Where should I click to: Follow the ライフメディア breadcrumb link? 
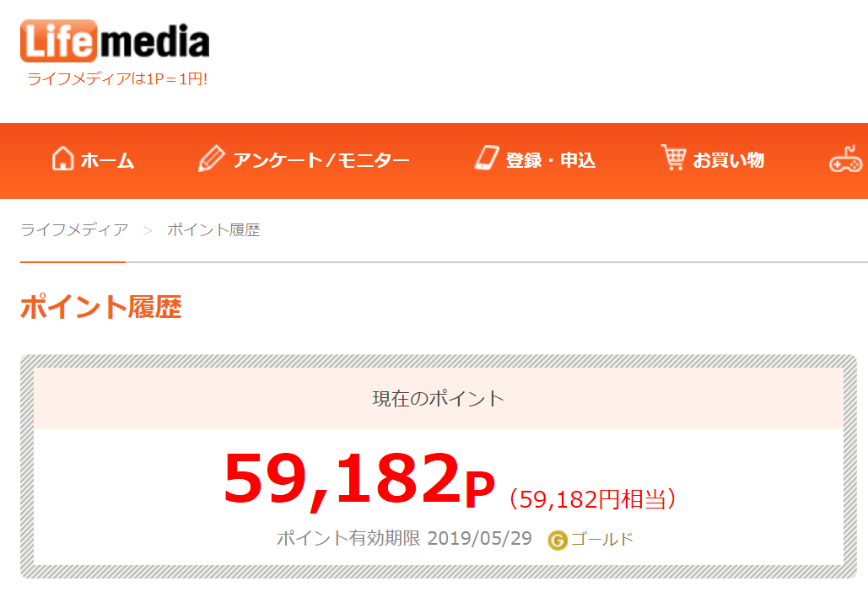click(74, 229)
